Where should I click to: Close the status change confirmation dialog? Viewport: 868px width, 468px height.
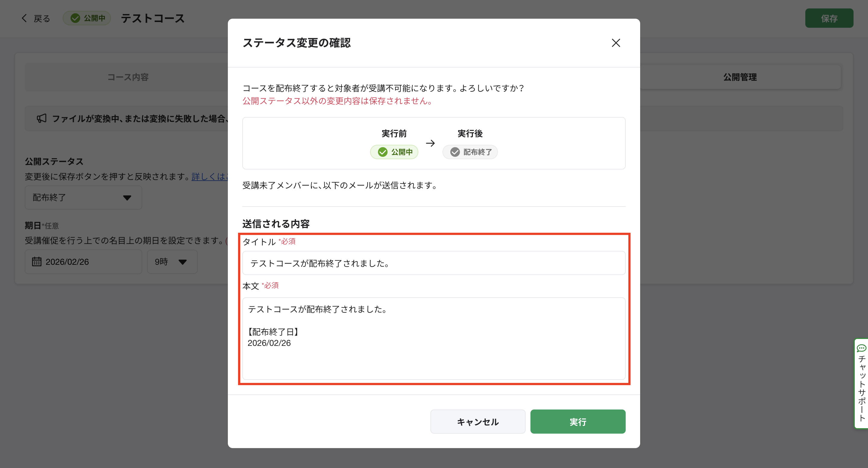[616, 43]
